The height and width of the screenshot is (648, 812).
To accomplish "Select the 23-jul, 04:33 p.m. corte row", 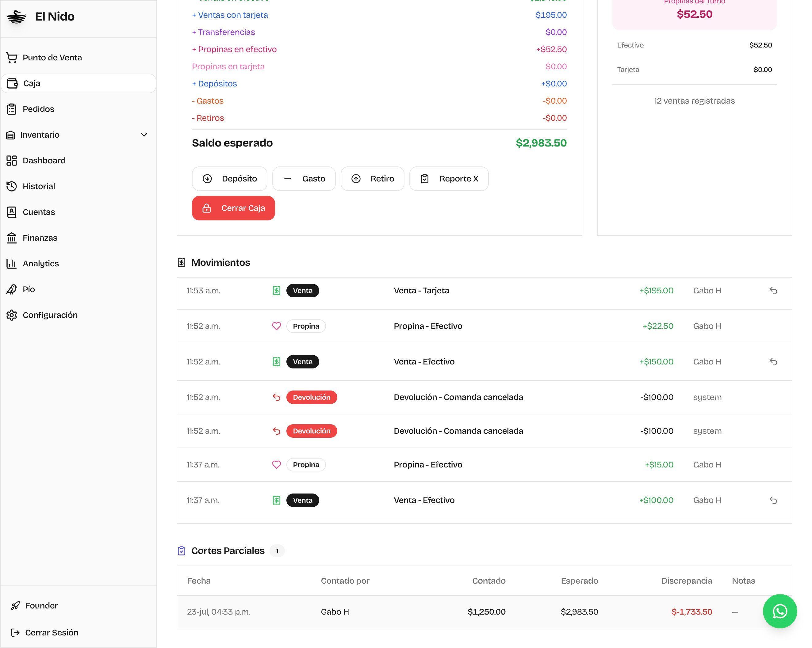I will 484,612.
